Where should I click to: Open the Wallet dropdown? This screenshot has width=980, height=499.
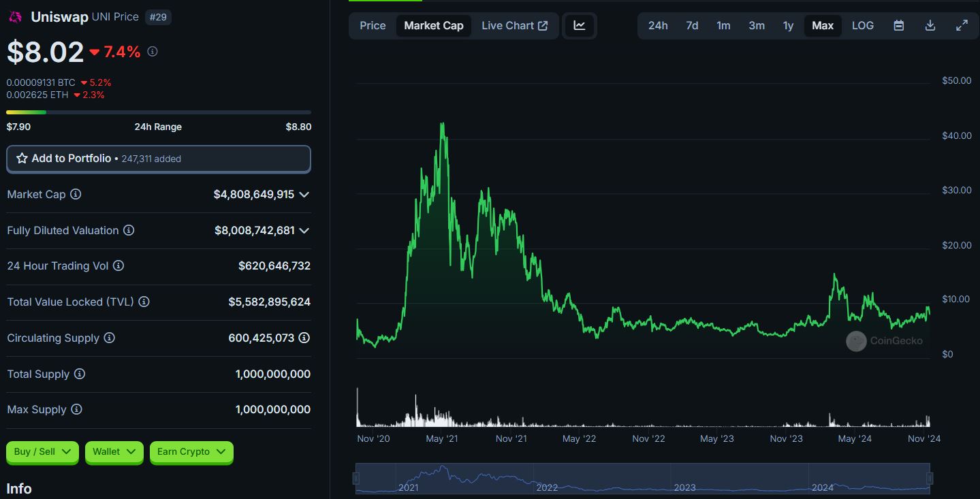pos(114,451)
